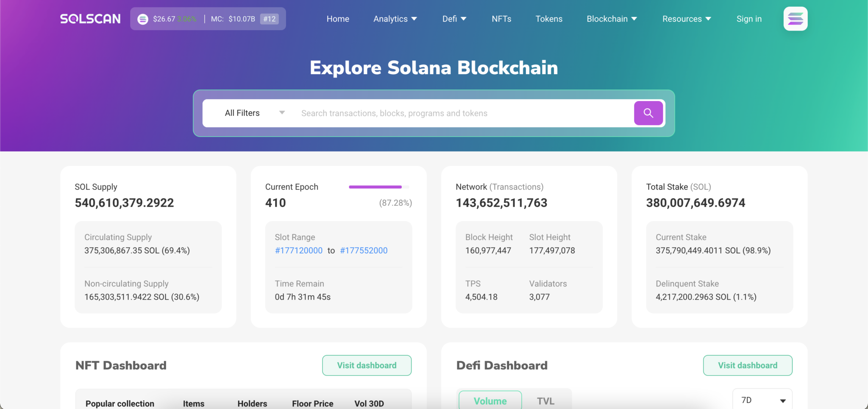Open the NFT Dashboard section heading
868x409 pixels.
pos(120,365)
